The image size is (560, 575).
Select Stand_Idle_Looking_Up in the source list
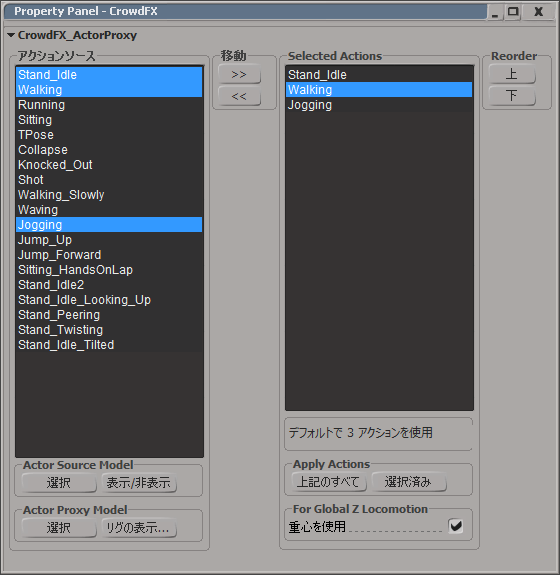pos(109,300)
